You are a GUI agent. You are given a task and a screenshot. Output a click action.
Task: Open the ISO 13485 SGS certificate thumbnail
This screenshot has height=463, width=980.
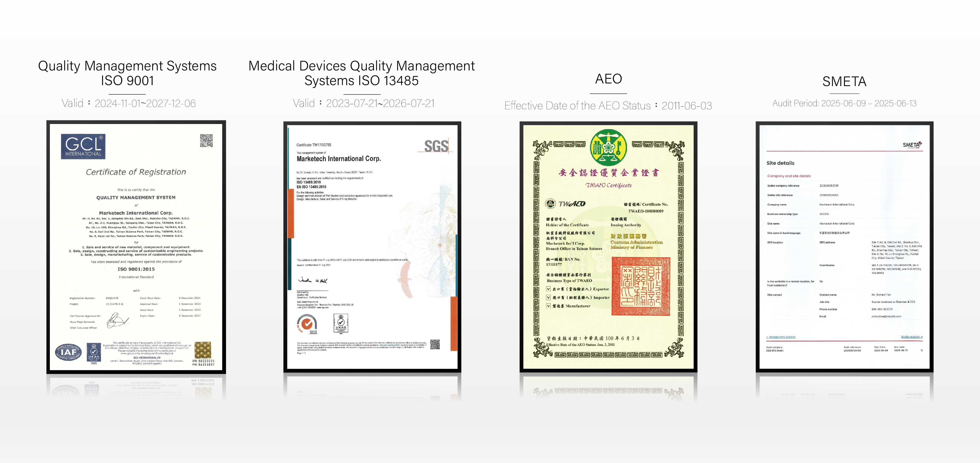coord(372,247)
